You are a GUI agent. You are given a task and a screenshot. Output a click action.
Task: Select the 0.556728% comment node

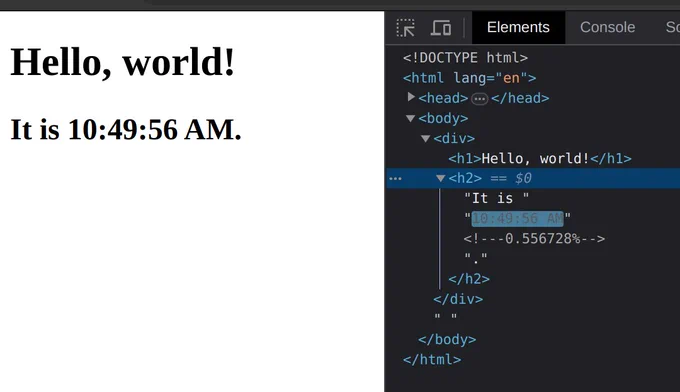point(534,239)
